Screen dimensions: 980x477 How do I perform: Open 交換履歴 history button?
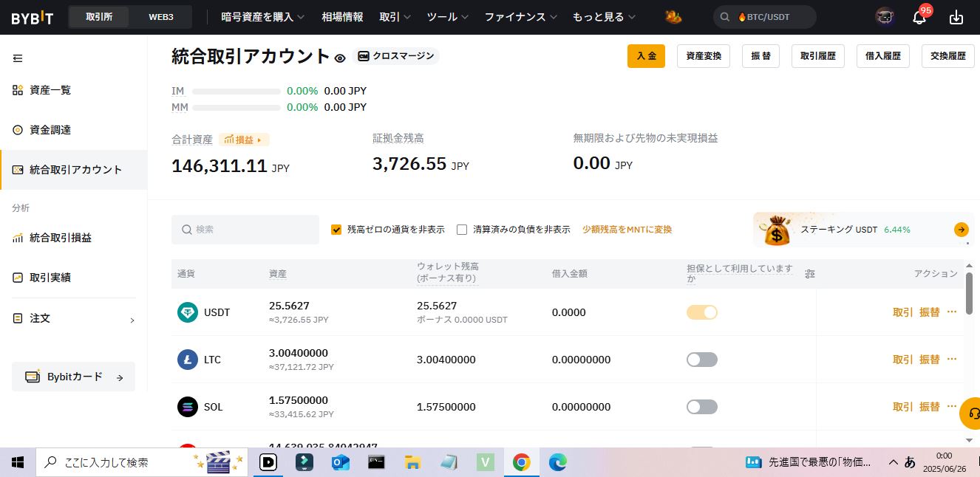[948, 56]
